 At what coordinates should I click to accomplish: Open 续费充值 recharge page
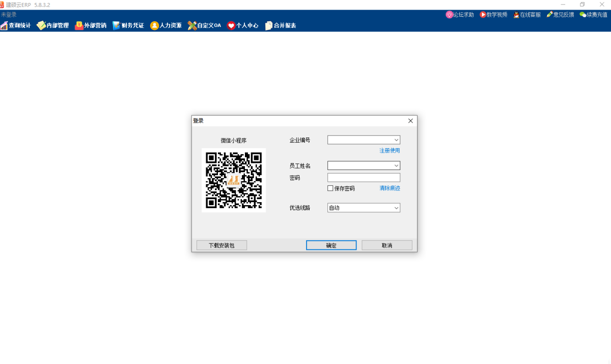click(x=593, y=14)
